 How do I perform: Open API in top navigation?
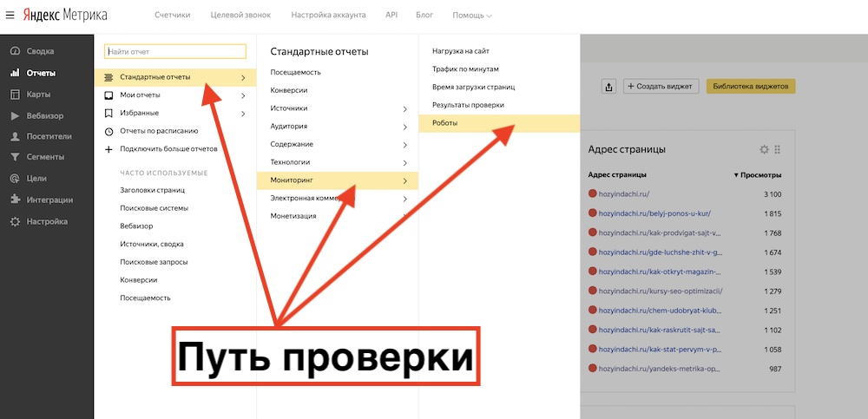pos(391,15)
